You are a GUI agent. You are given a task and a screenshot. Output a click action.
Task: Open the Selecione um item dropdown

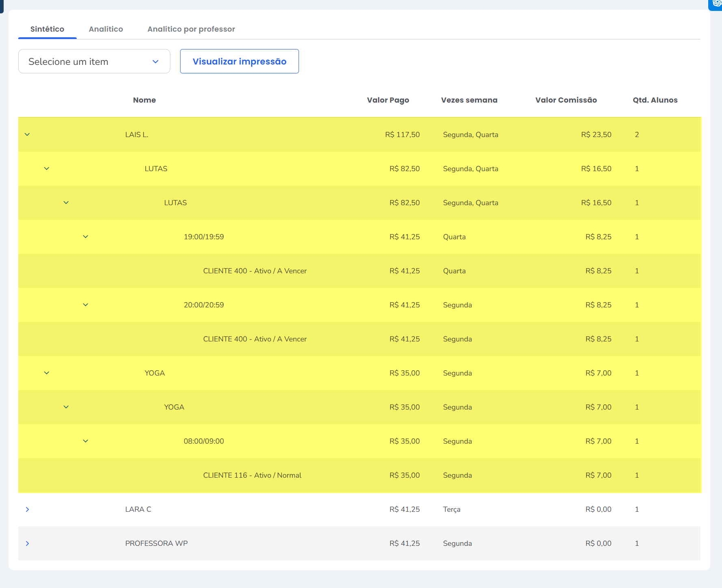tap(94, 62)
